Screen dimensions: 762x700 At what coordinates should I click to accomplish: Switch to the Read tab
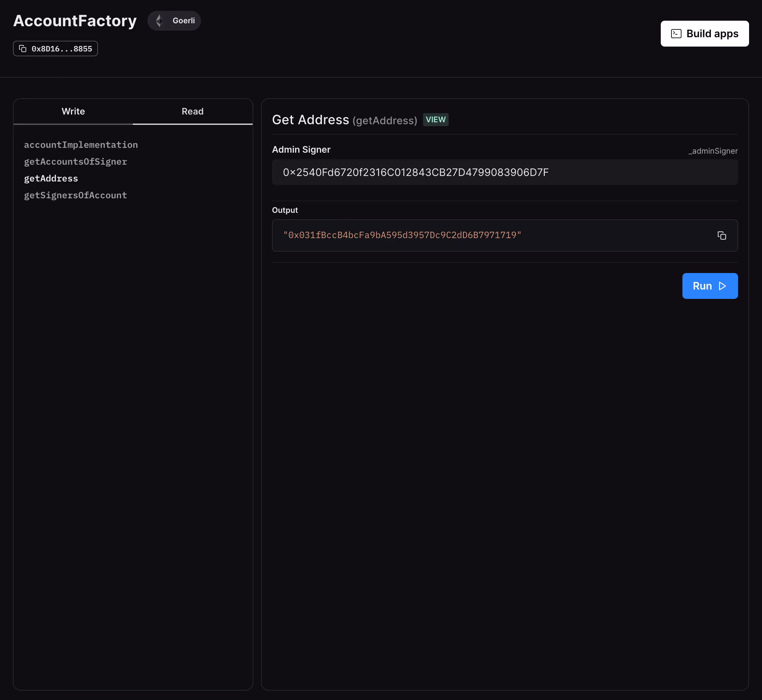(x=192, y=111)
